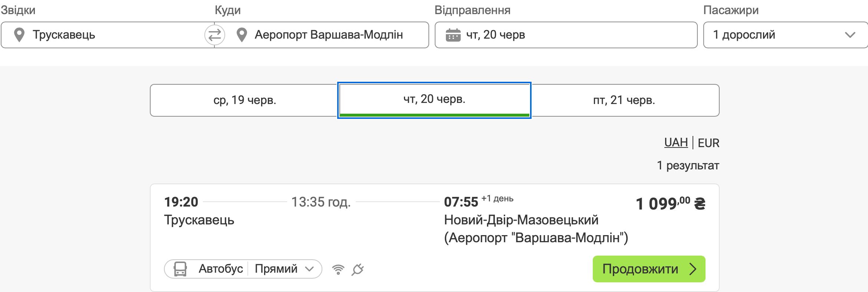868x292 pixels.
Task: Click the Аеропорт Варшава-Модлін destination field
Action: [322, 35]
